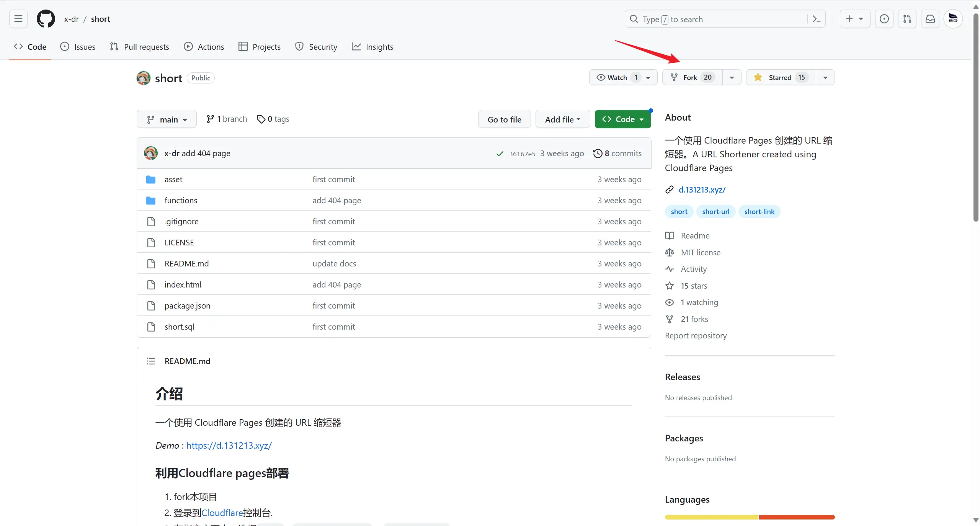Click the Report repository link
Image resolution: width=980 pixels, height=526 pixels.
point(696,335)
